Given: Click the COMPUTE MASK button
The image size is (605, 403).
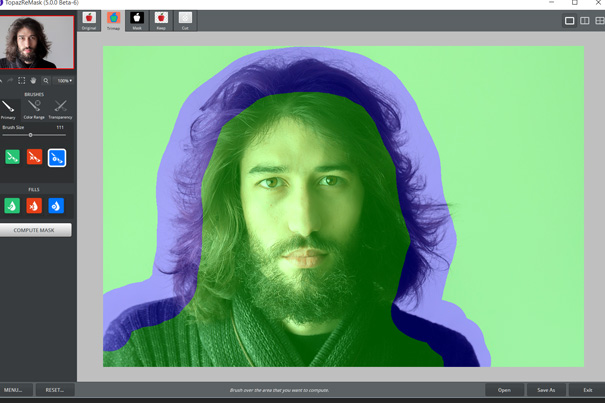Looking at the screenshot, I should coord(34,230).
